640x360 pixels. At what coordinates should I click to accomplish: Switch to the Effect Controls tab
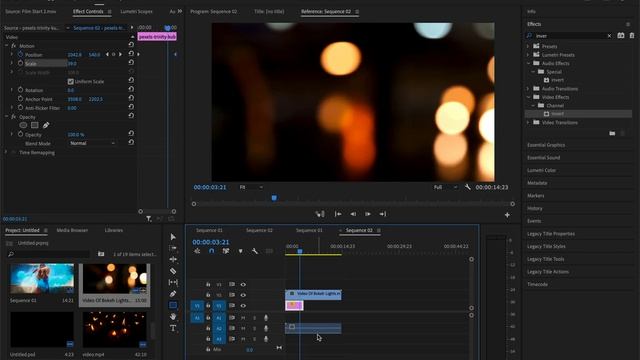[88, 11]
